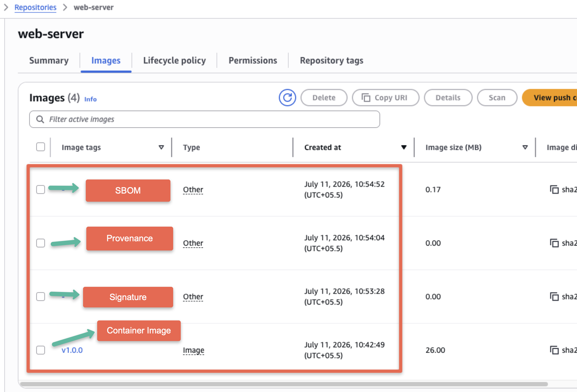Copy digest of the Provenance row
577x392 pixels.
(x=554, y=243)
